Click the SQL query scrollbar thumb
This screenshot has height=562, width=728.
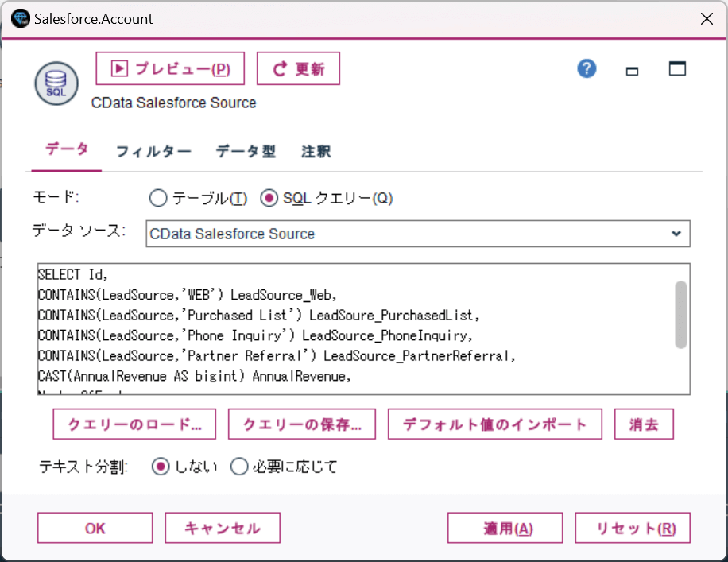(680, 314)
